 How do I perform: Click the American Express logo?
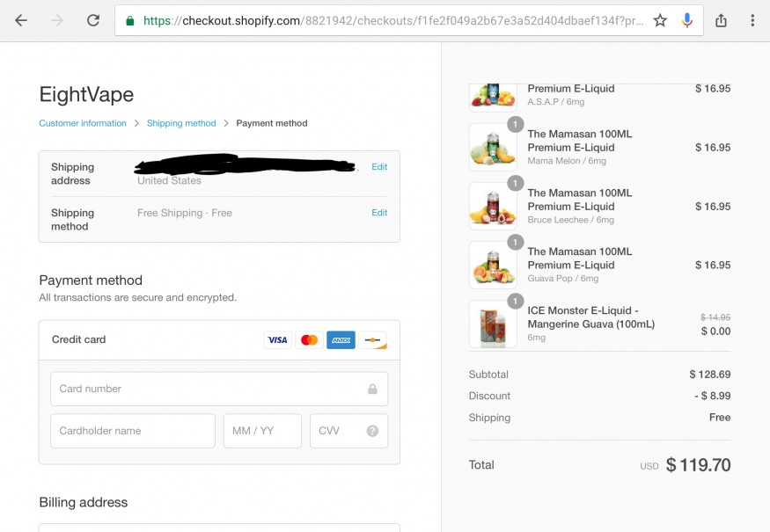tap(341, 339)
